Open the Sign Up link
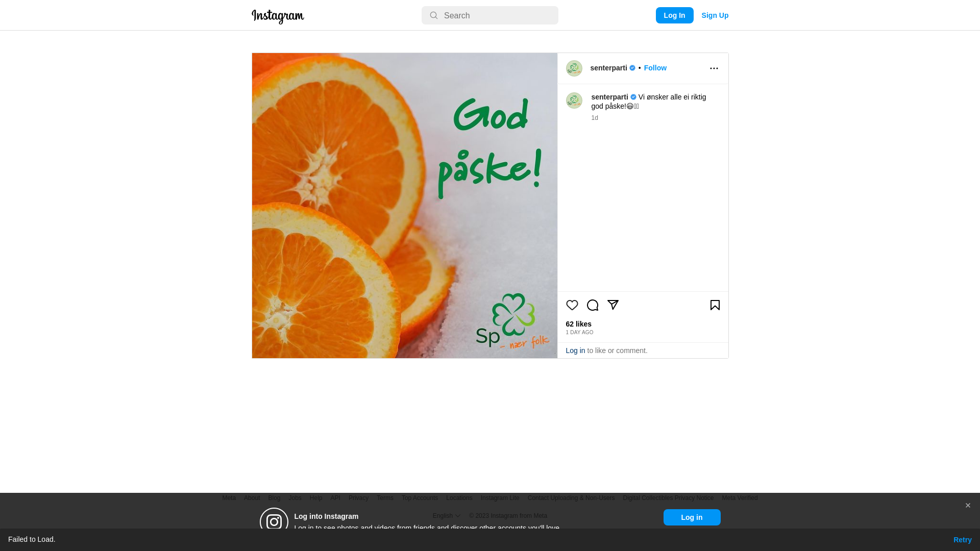This screenshot has width=980, height=551. click(715, 15)
